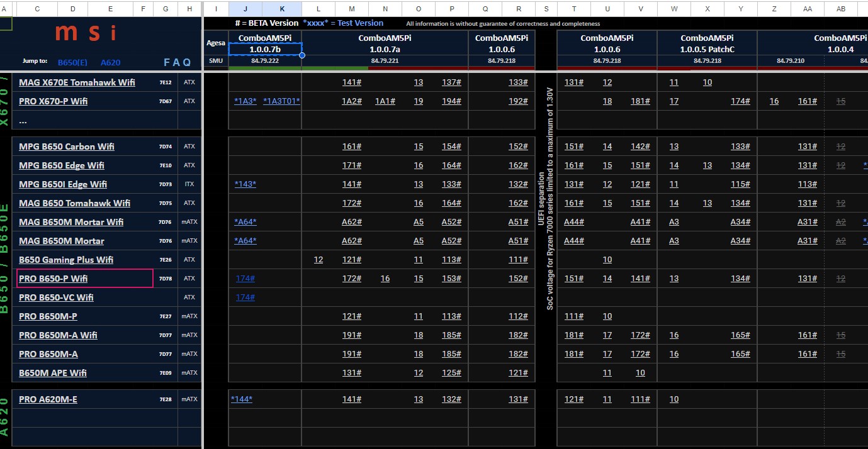868x449 pixels.
Task: Open 174# in PRO B650-P Wifi row
Action: (245, 279)
